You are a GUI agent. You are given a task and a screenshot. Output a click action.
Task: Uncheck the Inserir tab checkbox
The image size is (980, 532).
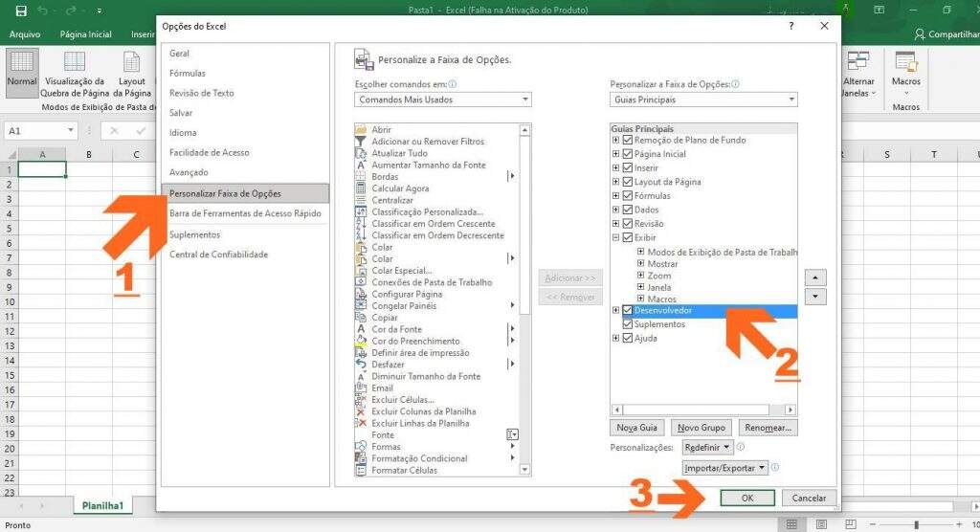[x=628, y=168]
